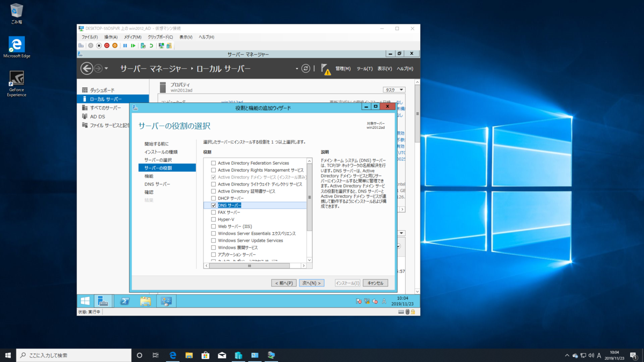
Task: Pause the virtual machine from toolbar
Action: pyautogui.click(x=125, y=46)
